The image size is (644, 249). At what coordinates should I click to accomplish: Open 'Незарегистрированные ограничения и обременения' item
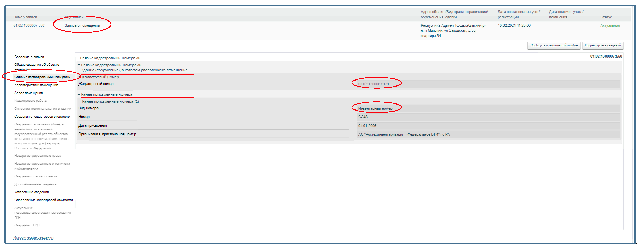tap(43, 166)
